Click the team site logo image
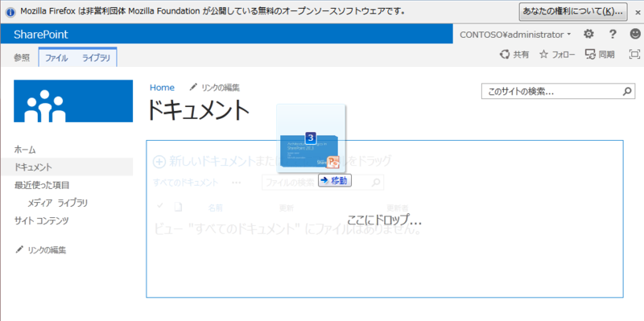The height and width of the screenshot is (321, 644). tap(73, 101)
